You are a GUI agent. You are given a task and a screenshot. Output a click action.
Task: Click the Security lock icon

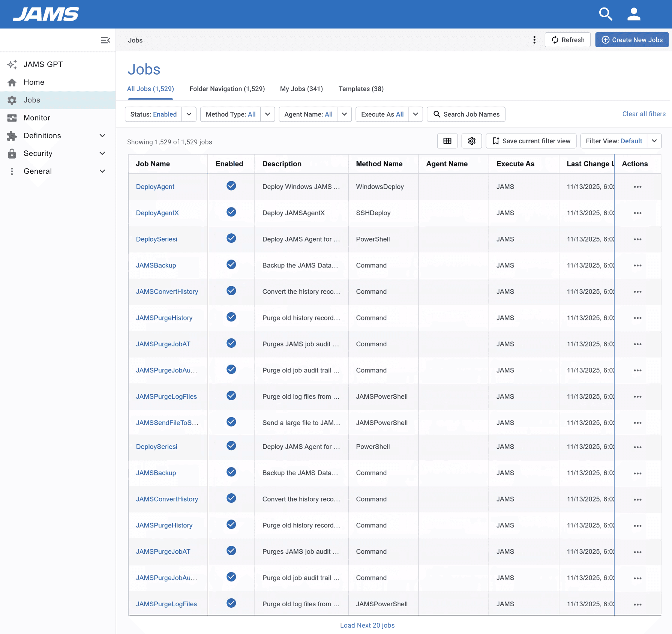(x=12, y=153)
